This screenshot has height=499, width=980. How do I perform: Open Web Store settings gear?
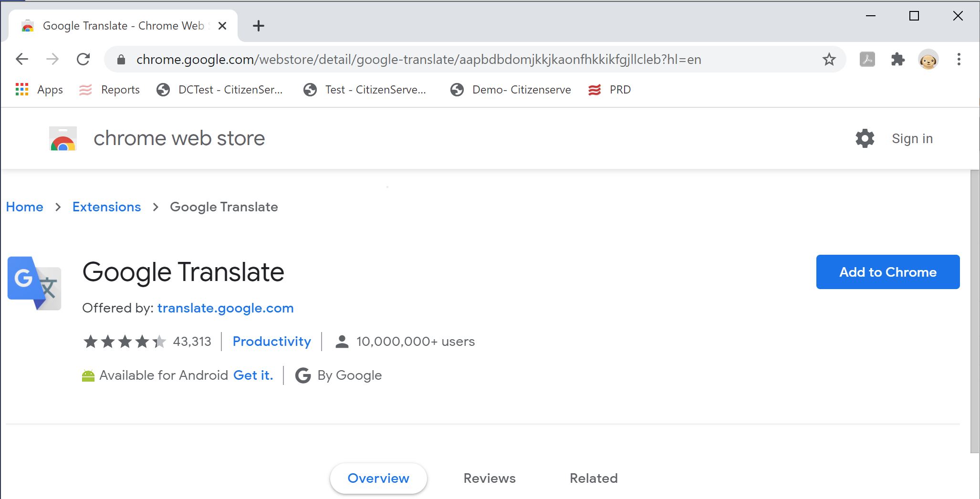(865, 138)
